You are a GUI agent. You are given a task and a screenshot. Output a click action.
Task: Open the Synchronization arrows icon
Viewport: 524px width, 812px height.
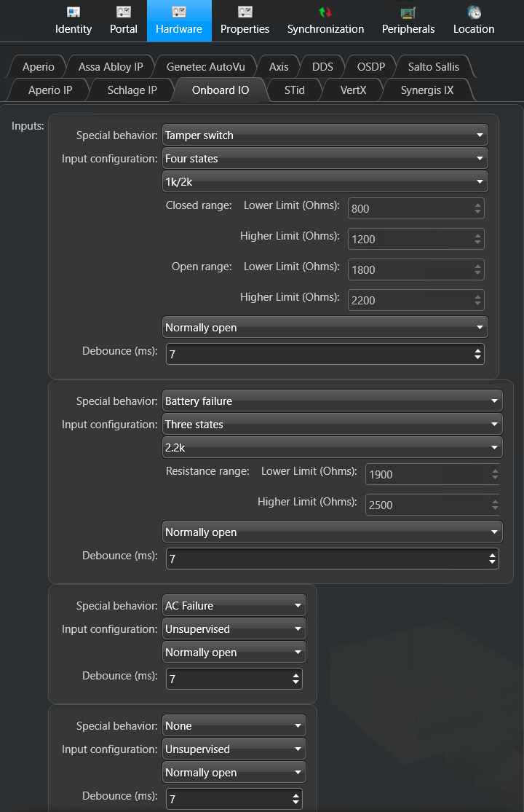[x=325, y=12]
